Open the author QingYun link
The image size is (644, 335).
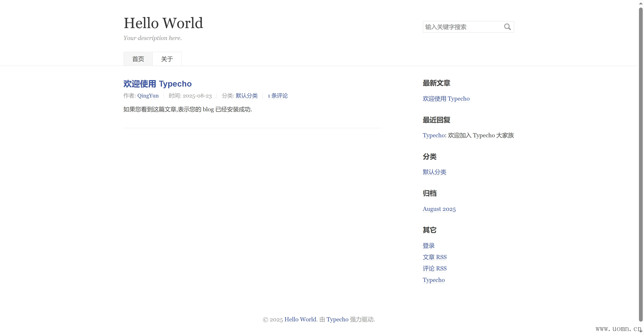point(148,96)
